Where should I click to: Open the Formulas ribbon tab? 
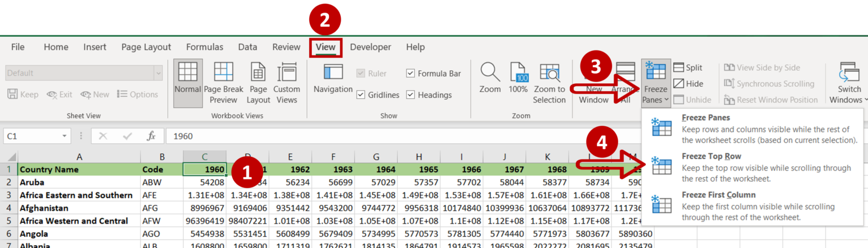pos(205,47)
